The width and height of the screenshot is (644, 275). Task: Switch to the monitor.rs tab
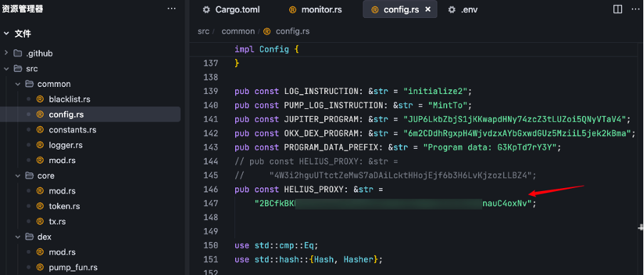[315, 9]
